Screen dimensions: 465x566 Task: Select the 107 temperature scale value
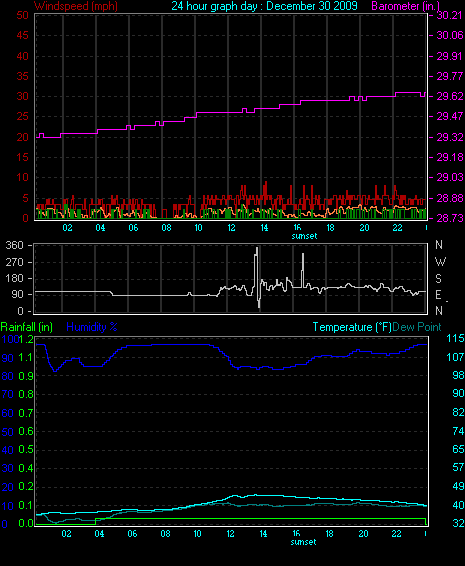(455, 357)
